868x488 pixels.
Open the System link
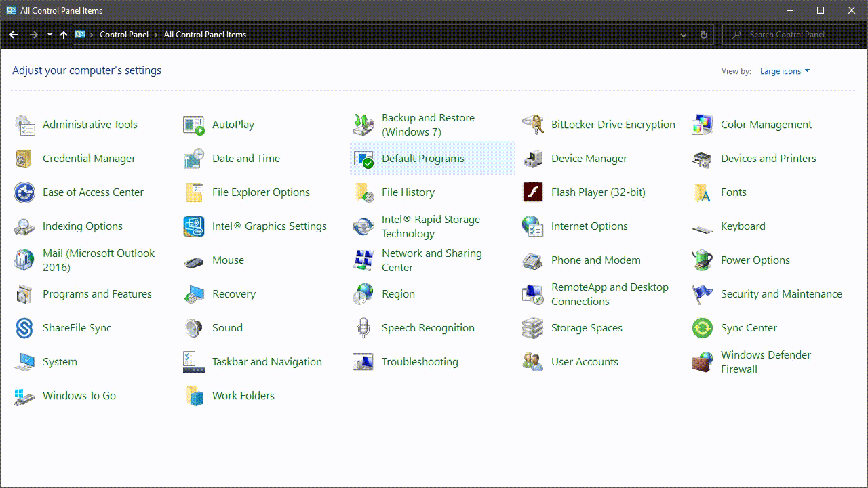pyautogui.click(x=60, y=362)
